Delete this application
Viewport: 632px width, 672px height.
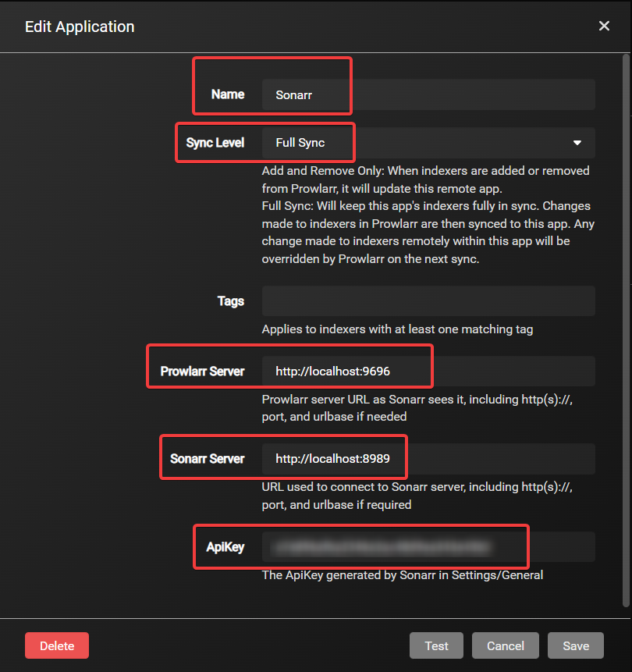pyautogui.click(x=57, y=645)
